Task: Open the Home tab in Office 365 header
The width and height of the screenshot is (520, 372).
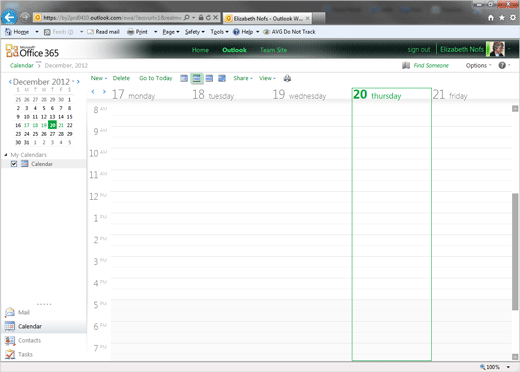Action: point(200,50)
